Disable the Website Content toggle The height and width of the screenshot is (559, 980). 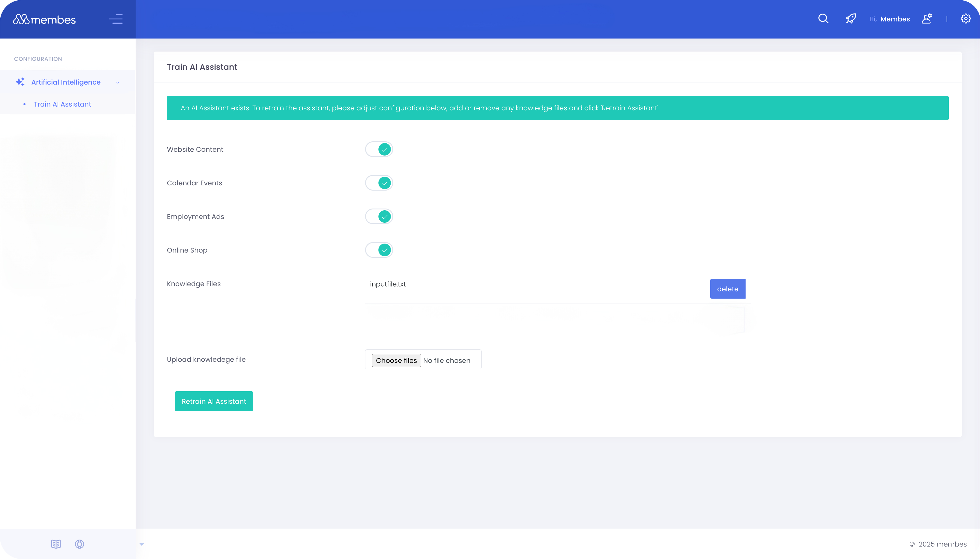click(379, 149)
